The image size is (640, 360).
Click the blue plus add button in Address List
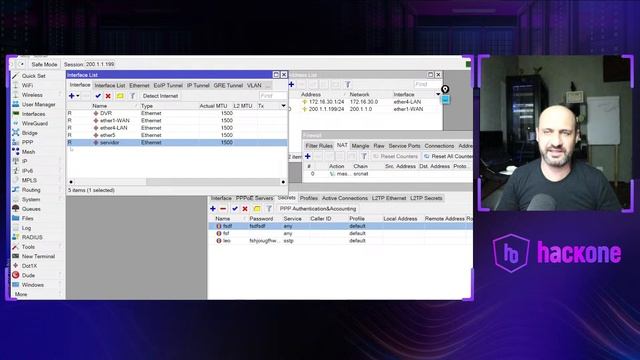[291, 84]
